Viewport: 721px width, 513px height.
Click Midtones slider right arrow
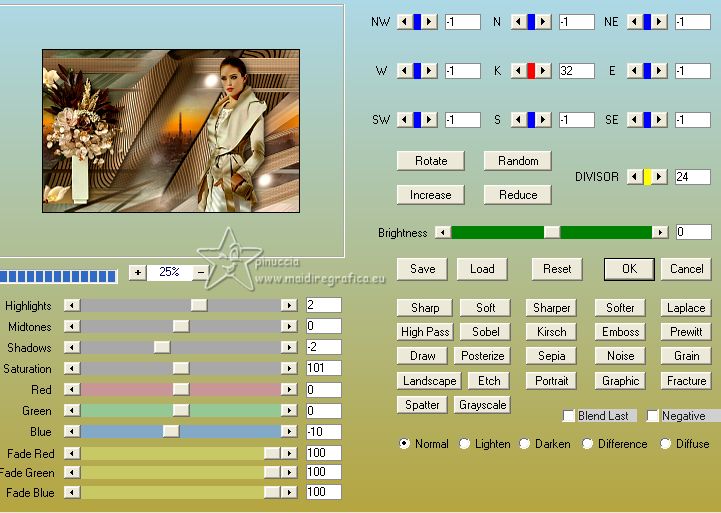289,326
